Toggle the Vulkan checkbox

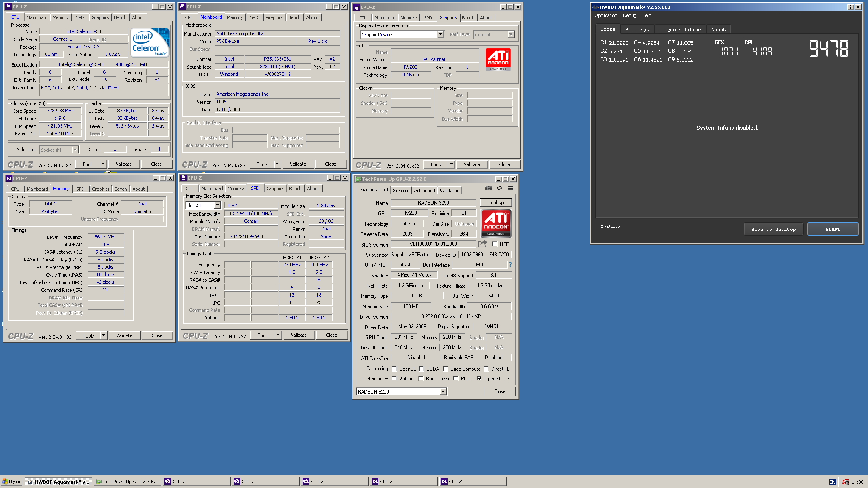coord(395,379)
